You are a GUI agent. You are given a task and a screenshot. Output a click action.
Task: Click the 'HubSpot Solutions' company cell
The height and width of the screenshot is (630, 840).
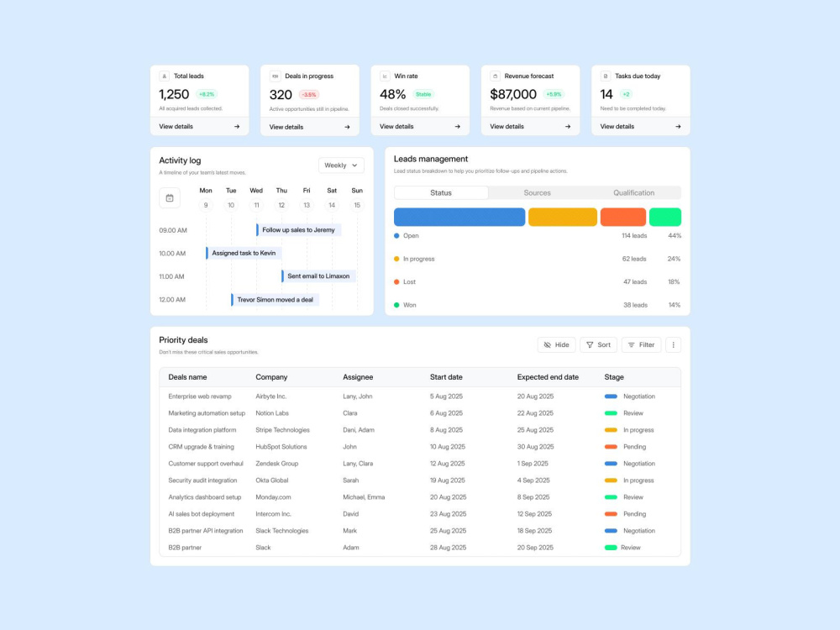(281, 447)
